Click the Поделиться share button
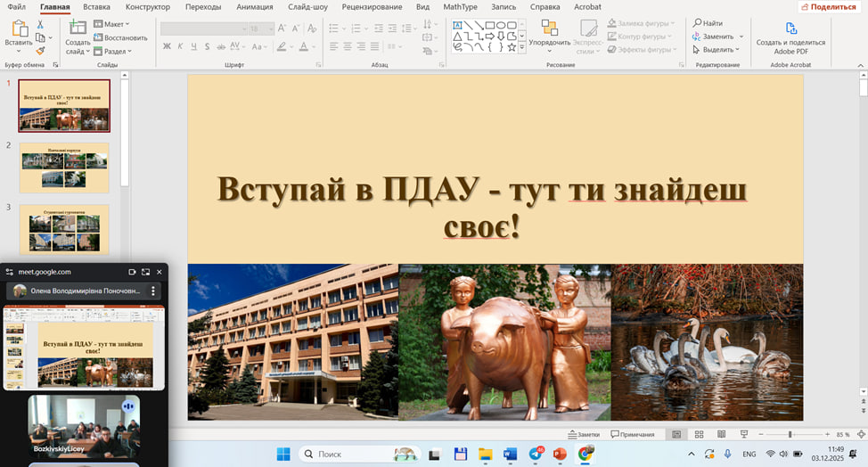The image size is (868, 467). click(828, 6)
